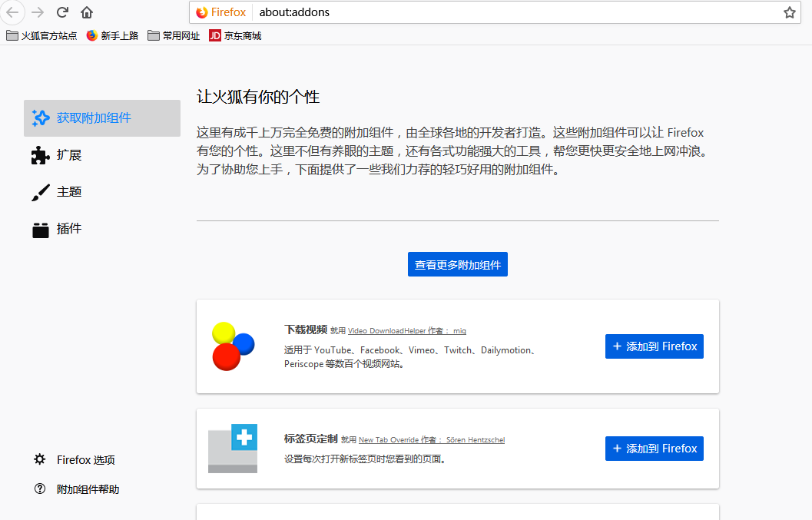Click the New Tab Override plus thumbnail

pyautogui.click(x=233, y=449)
